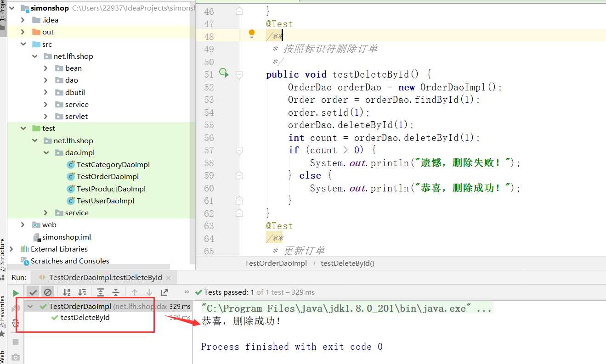
Task: Click line number 56 in gutter
Action: pos(209,138)
